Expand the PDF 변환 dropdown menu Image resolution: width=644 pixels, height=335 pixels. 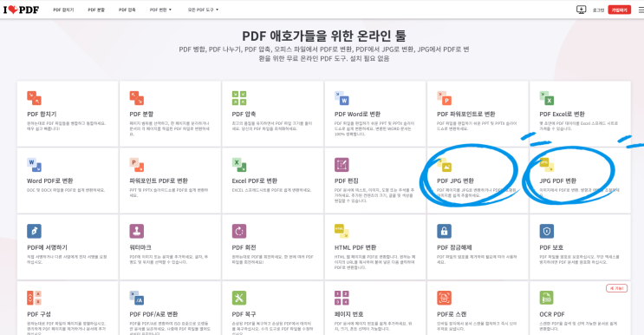160,10
